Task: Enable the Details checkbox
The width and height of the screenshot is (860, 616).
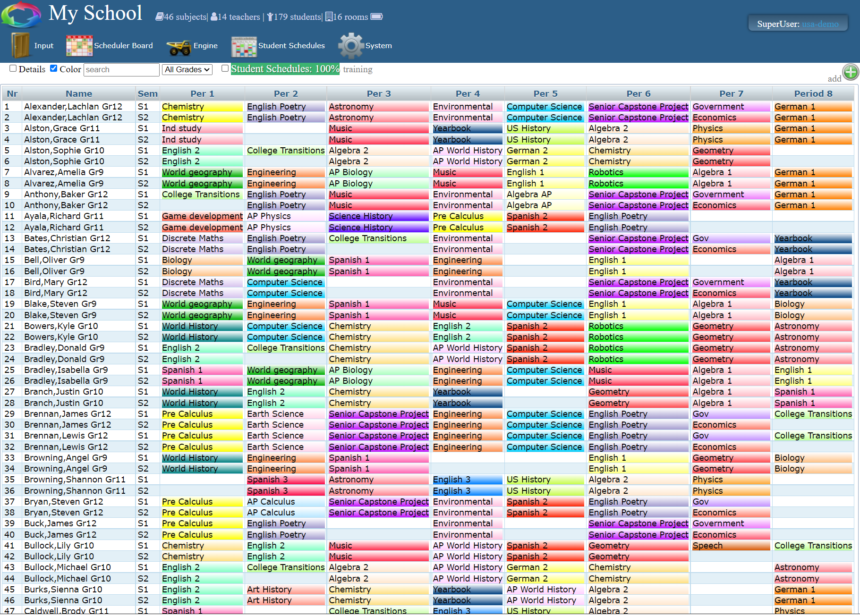Action: coord(13,68)
